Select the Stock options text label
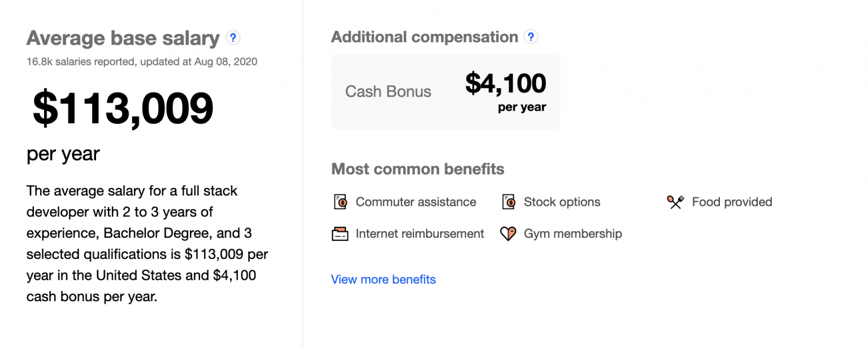This screenshot has height=347, width=868. [562, 202]
